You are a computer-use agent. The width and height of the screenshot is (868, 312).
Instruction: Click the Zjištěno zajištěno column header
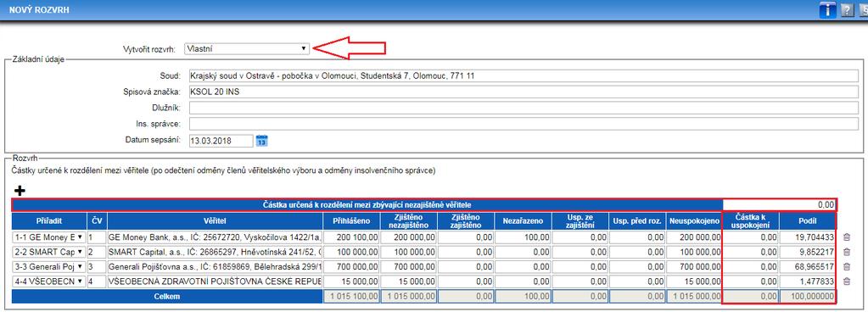click(x=466, y=221)
